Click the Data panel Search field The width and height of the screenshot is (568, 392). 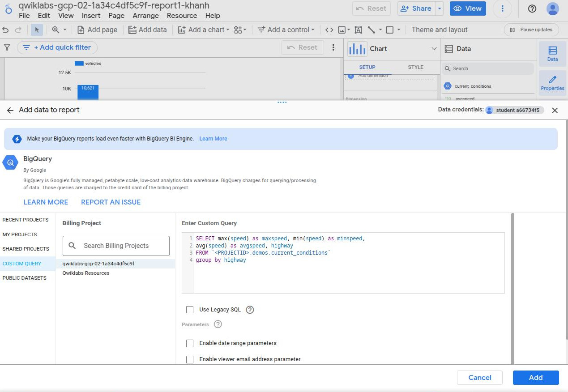[x=487, y=68]
